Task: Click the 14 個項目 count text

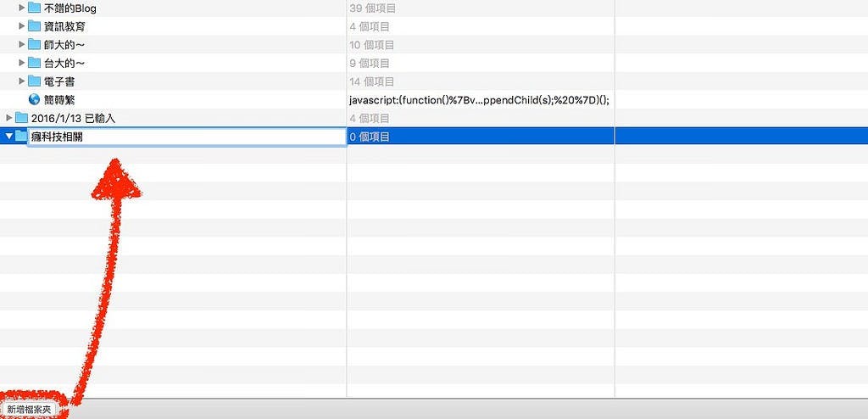Action: coord(372,81)
